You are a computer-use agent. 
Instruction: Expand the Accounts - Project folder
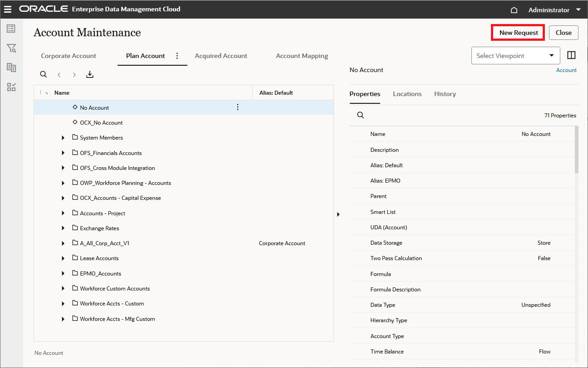pyautogui.click(x=63, y=213)
